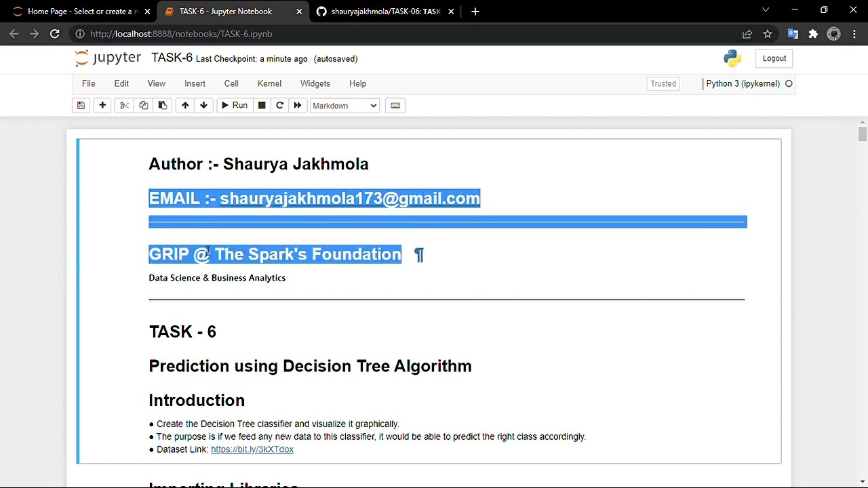Open the Cell menu
868x488 pixels.
[231, 83]
